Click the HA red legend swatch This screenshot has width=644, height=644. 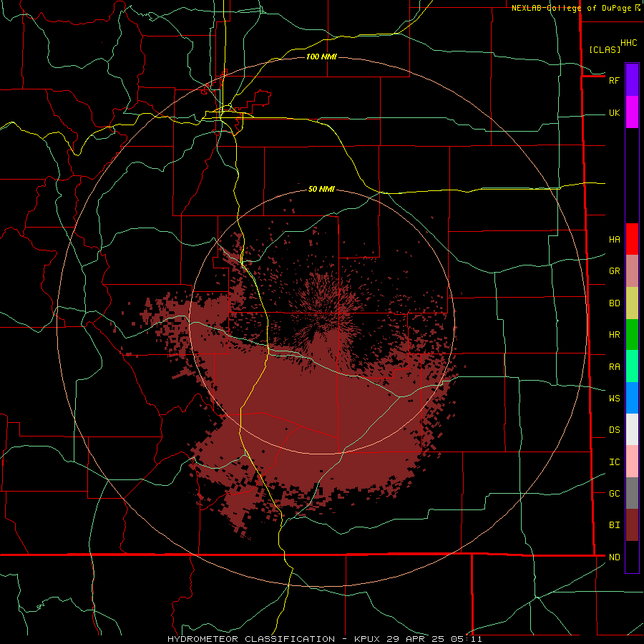click(632, 239)
